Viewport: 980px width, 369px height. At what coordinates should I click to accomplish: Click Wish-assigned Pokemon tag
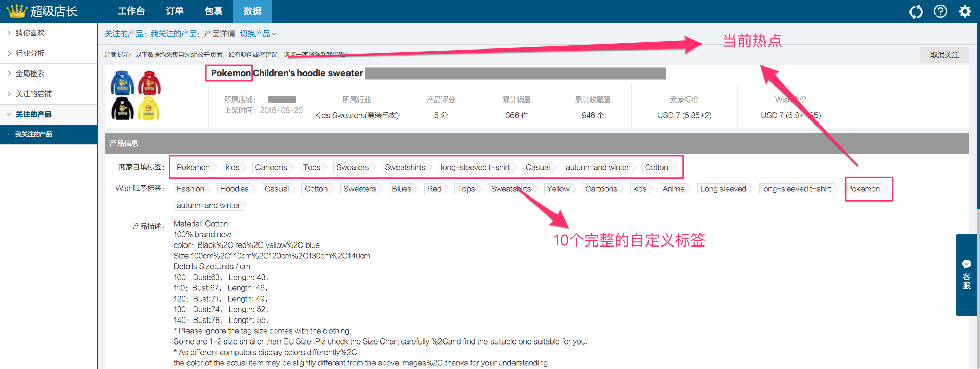click(x=865, y=189)
